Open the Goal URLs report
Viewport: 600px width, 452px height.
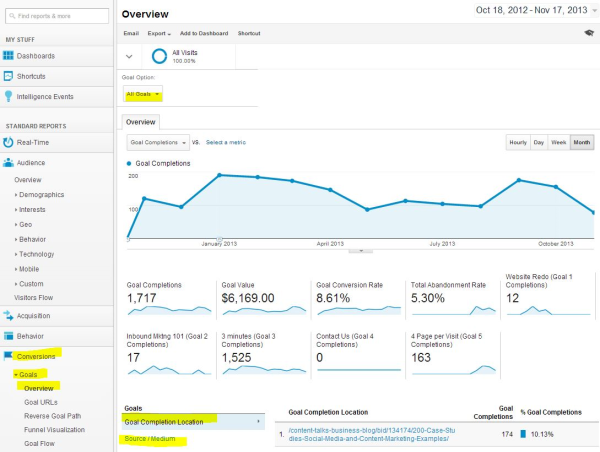coord(41,402)
